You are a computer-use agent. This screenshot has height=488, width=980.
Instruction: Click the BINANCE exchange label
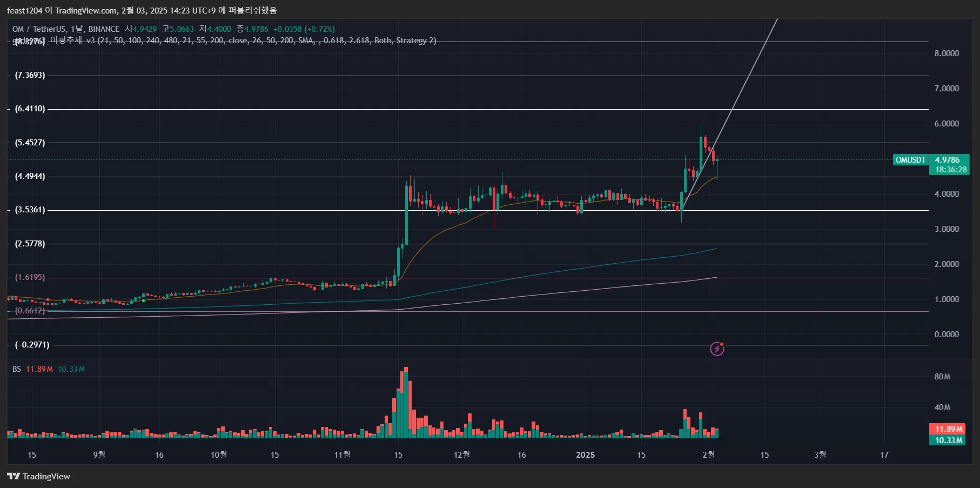[104, 29]
